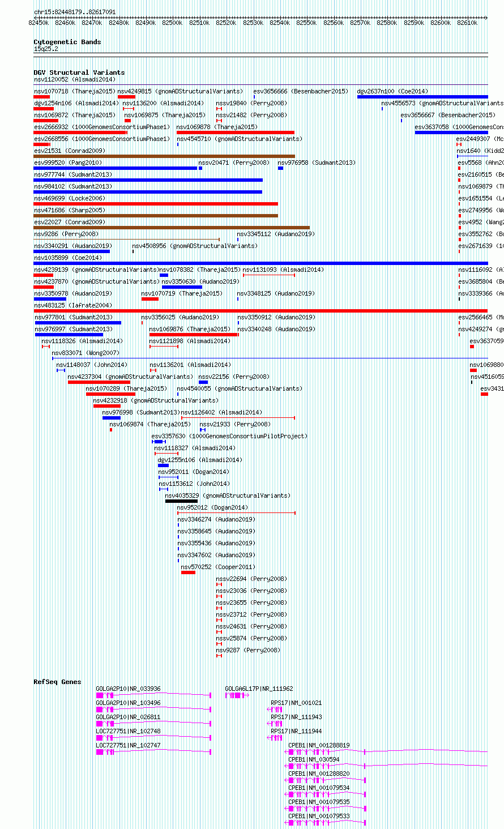This screenshot has width=504, height=829.
Task: Open variant nssv20471 (Perry2008)
Action: pos(234,163)
